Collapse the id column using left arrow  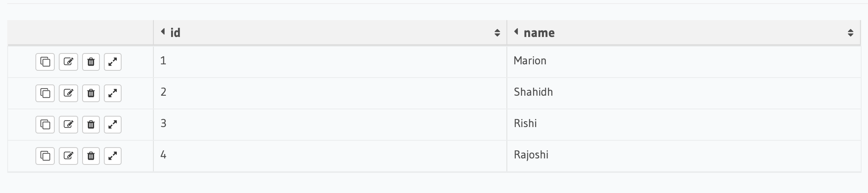coord(163,31)
